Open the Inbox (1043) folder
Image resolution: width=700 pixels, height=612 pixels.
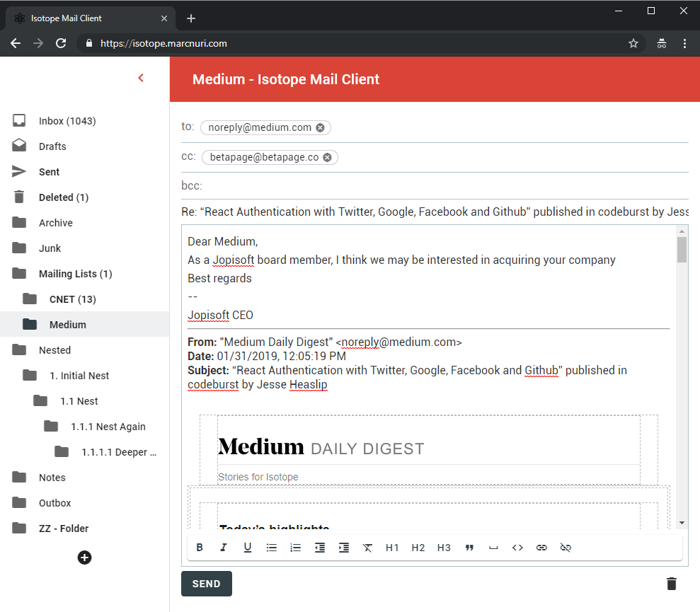[x=84, y=121]
